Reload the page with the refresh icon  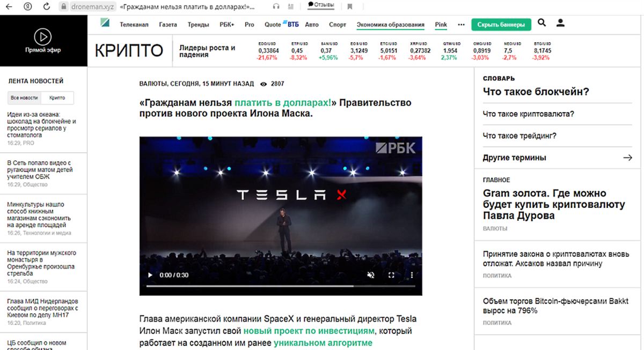tap(46, 6)
